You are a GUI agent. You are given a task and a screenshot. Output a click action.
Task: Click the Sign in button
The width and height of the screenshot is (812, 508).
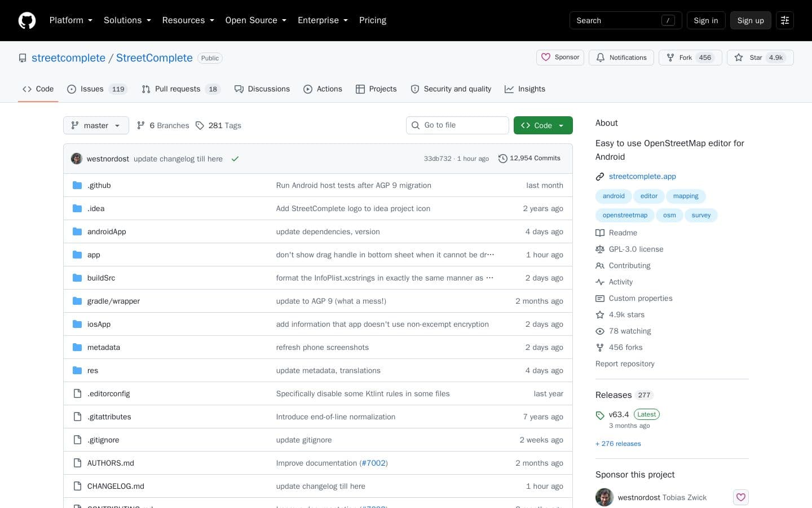pyautogui.click(x=706, y=20)
